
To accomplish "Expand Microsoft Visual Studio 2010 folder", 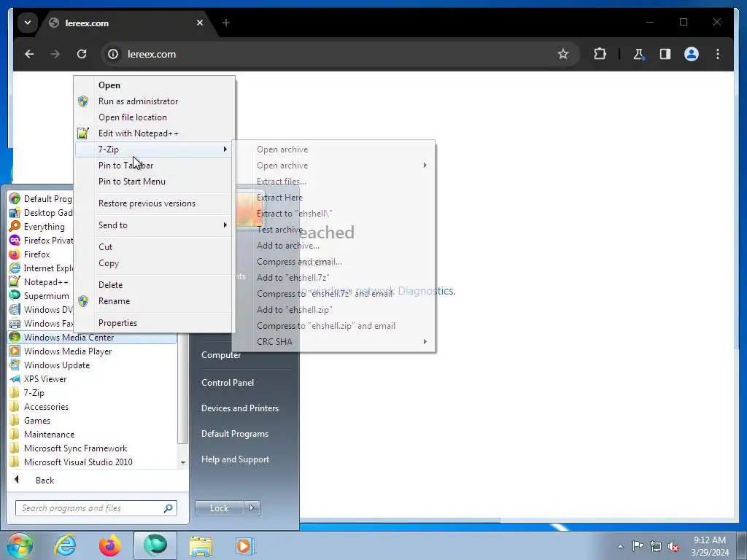I will pos(92,462).
